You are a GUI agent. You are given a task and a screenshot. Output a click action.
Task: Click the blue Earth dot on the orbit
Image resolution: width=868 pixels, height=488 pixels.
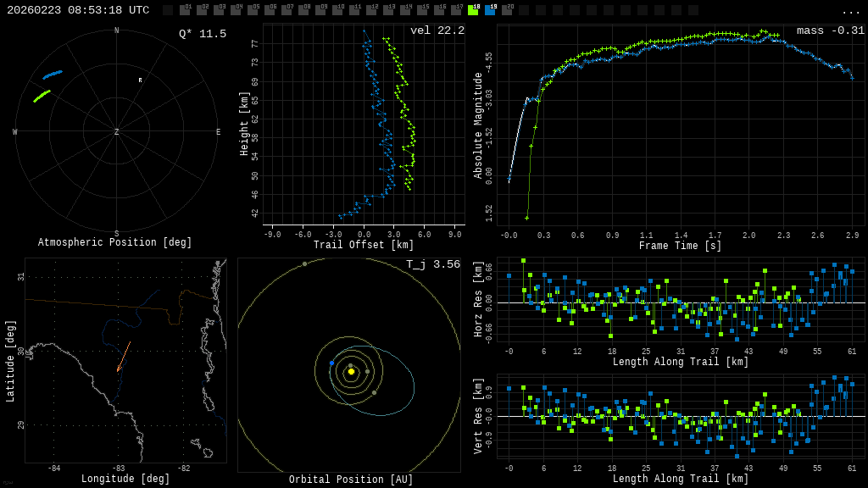click(331, 363)
